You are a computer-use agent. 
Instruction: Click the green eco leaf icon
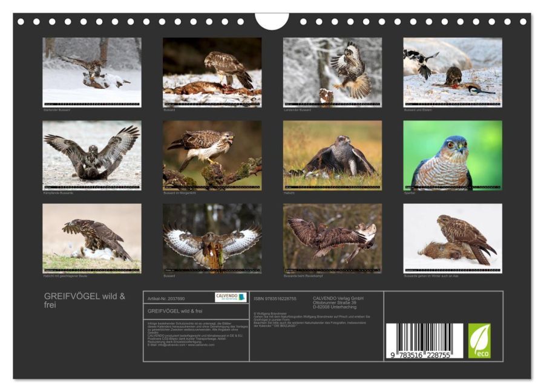479,341
